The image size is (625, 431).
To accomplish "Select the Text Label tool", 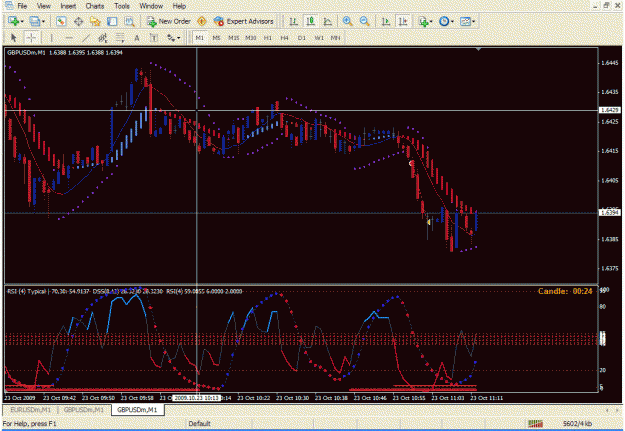I will (x=153, y=38).
